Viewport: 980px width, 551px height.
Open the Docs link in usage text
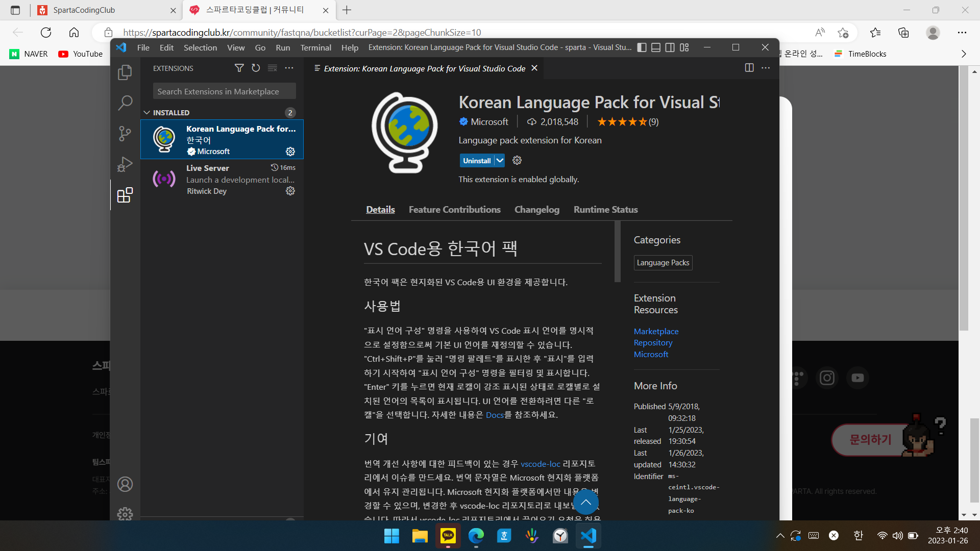[495, 415]
